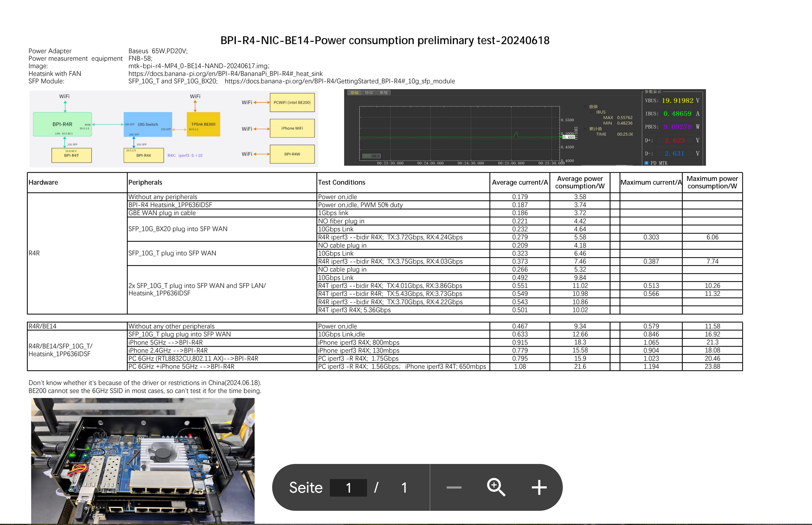
Task: Select the 基础 tab in meter screenshot
Action: [x=354, y=93]
